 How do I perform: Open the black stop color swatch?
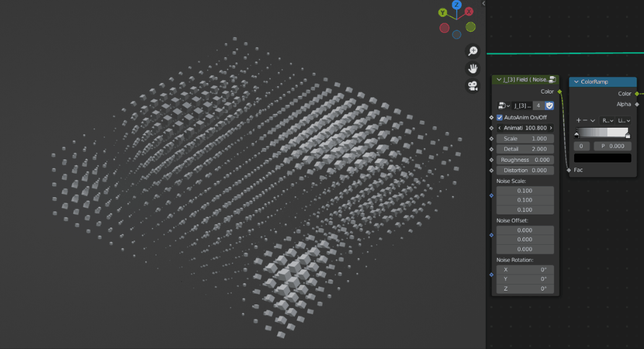click(602, 158)
